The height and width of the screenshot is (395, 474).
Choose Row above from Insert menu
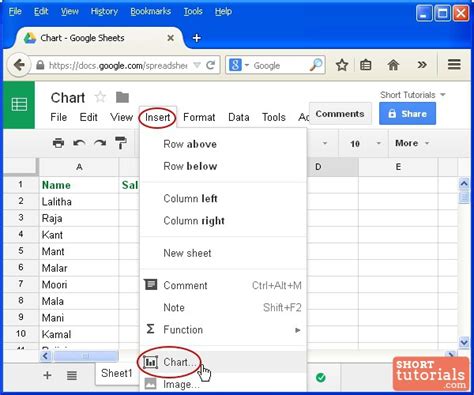(223, 144)
